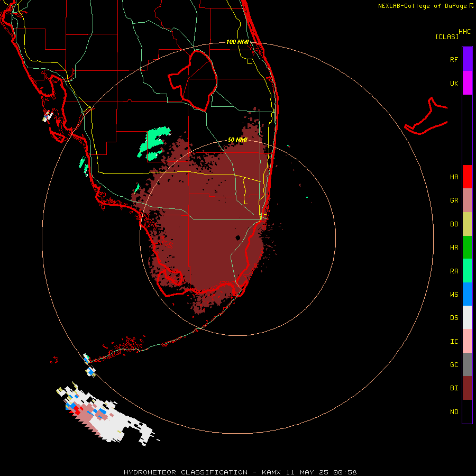Click the RA legend label

[454, 271]
